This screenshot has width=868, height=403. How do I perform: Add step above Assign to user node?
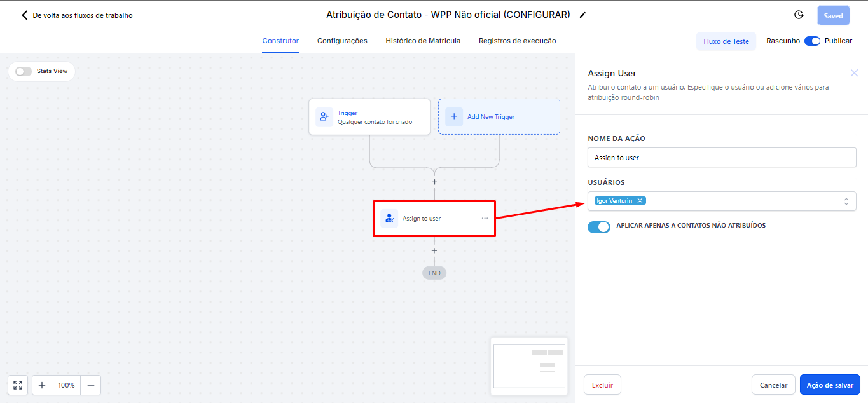tap(434, 182)
